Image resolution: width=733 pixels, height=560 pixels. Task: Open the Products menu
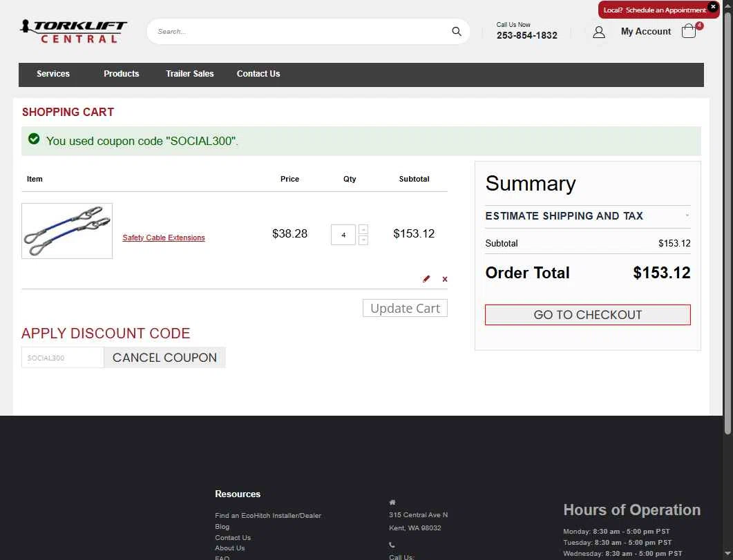click(x=121, y=74)
